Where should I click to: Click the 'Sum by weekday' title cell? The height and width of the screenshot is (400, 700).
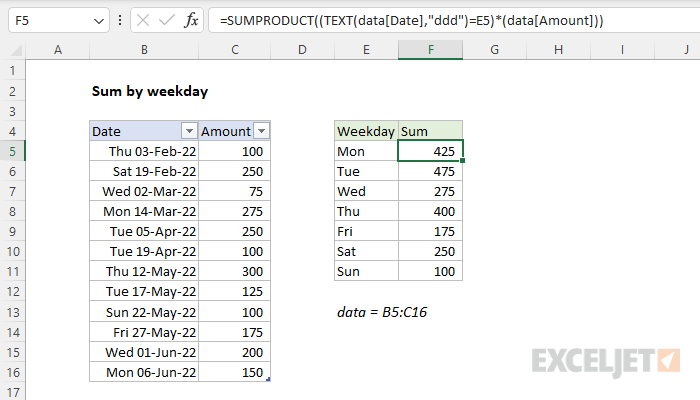150,91
